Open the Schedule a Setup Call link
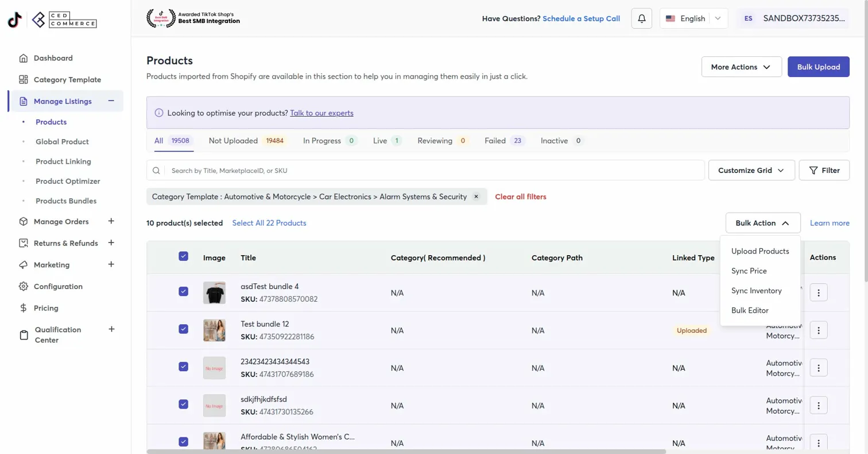Screen dimensions: 868x454 click(581, 18)
